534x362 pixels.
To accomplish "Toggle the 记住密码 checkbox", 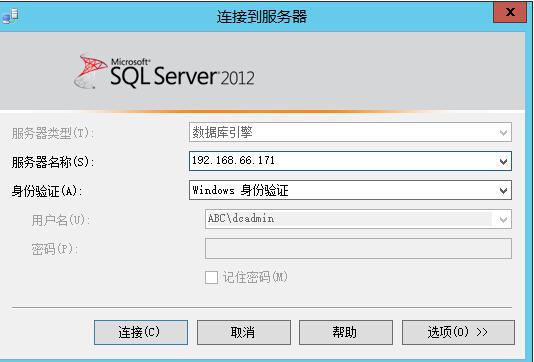I will tap(211, 277).
